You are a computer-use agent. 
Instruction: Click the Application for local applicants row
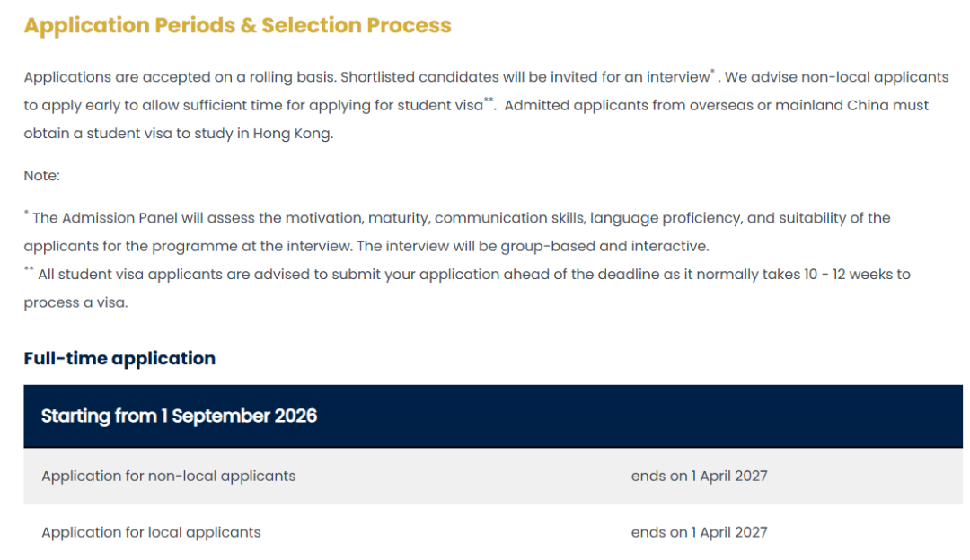coord(493,532)
